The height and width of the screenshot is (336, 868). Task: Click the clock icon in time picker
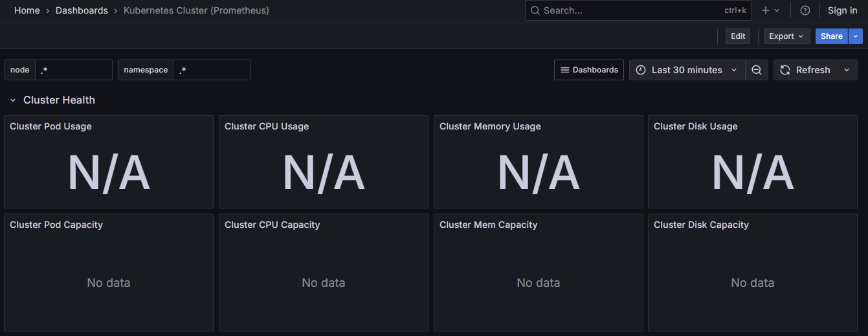click(x=641, y=70)
